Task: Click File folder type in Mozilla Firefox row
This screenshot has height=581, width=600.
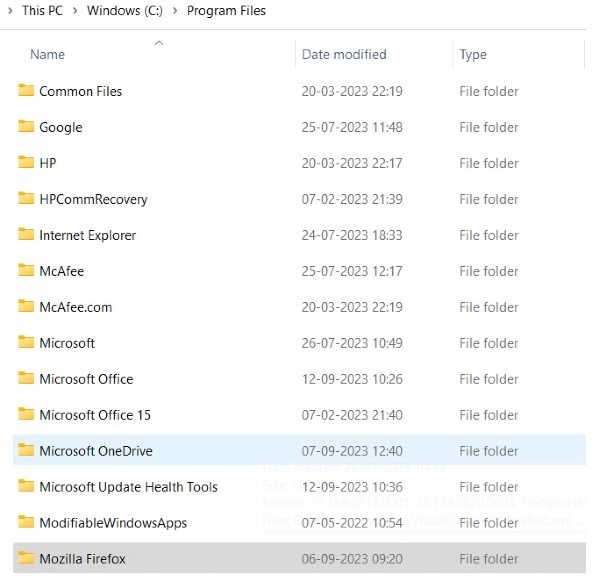Action: (x=489, y=559)
